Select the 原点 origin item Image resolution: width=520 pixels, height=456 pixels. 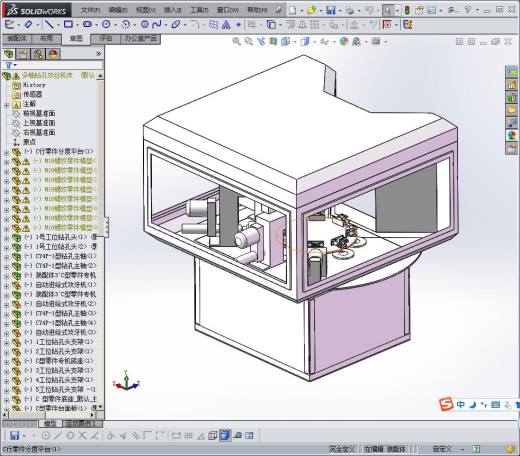29,142
